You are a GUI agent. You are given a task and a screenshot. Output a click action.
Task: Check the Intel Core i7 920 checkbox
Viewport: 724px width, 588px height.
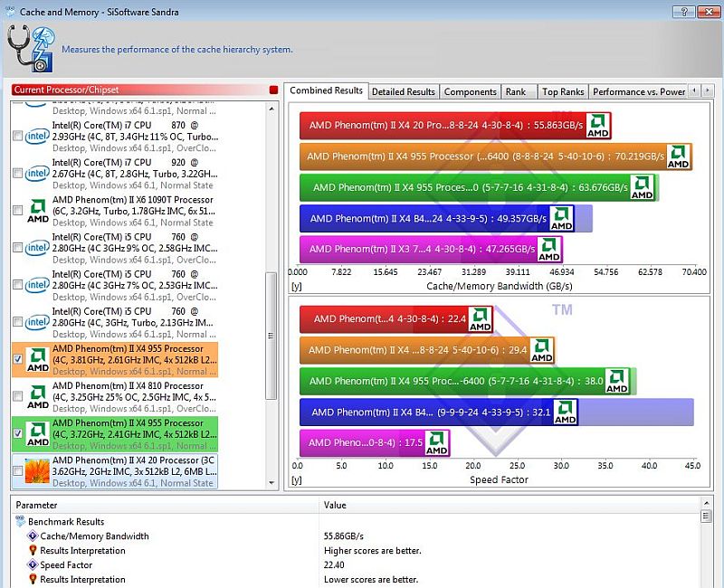17,173
